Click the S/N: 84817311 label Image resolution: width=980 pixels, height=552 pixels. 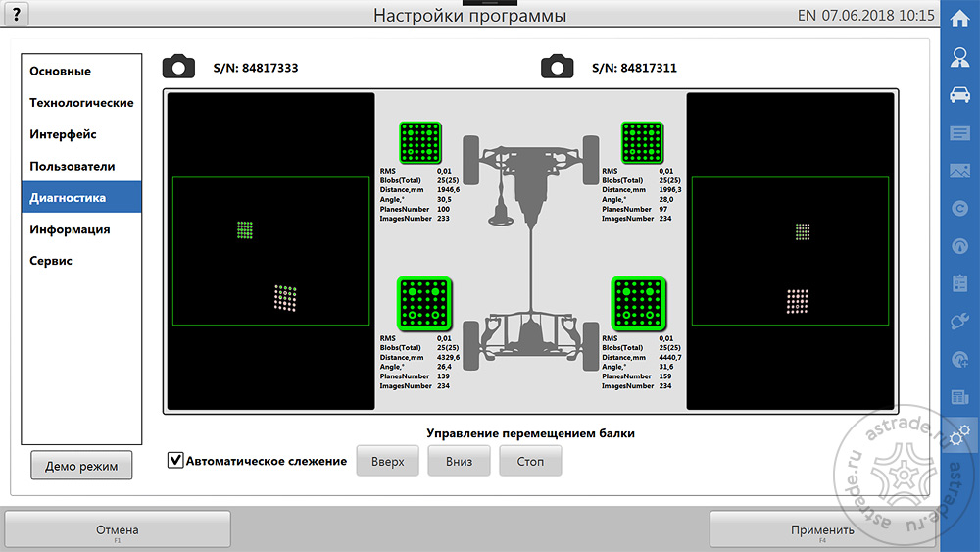tap(634, 68)
